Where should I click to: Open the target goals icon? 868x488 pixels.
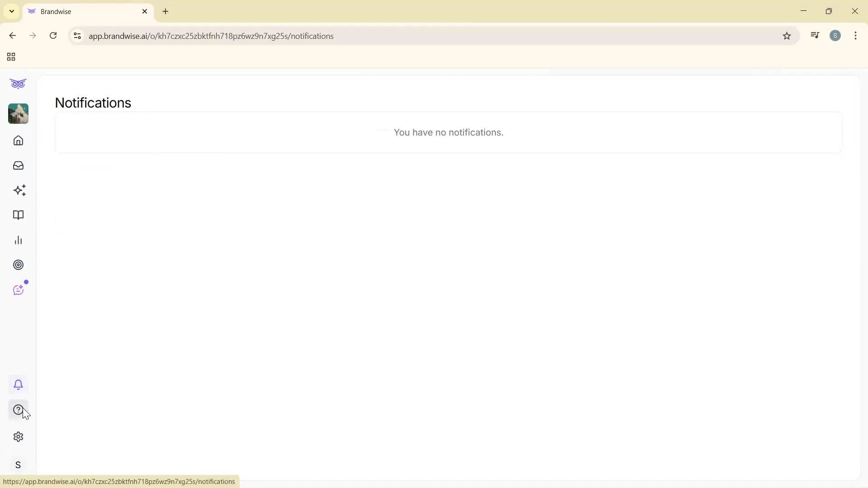18,265
